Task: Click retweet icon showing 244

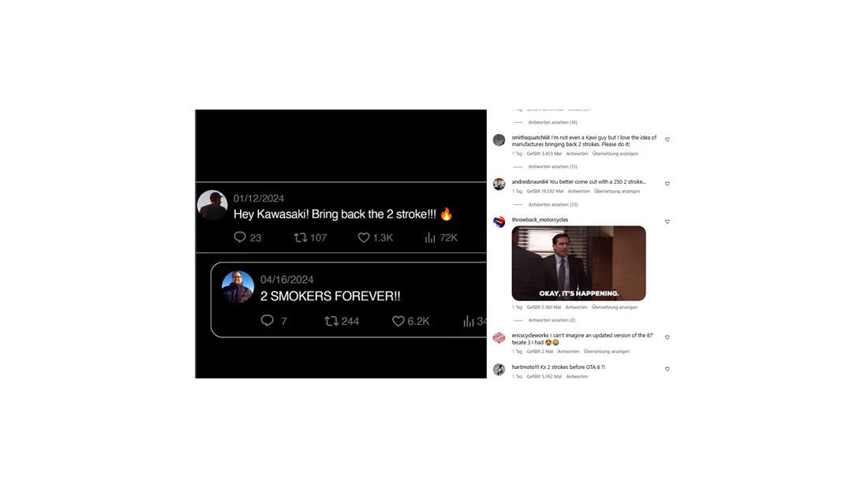Action: 331,321
